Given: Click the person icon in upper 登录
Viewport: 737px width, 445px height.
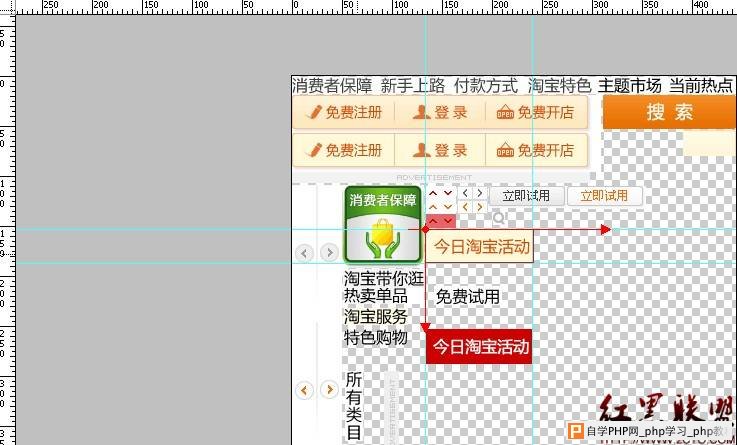Looking at the screenshot, I should (422, 112).
